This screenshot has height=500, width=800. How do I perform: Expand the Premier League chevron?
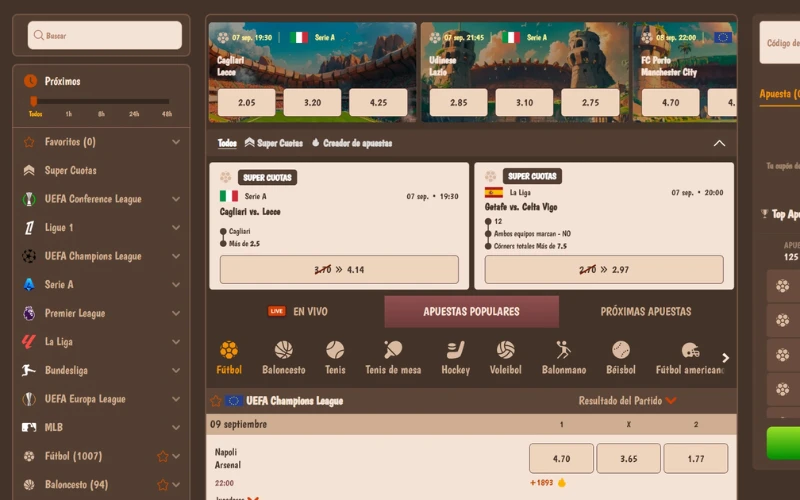tap(176, 313)
